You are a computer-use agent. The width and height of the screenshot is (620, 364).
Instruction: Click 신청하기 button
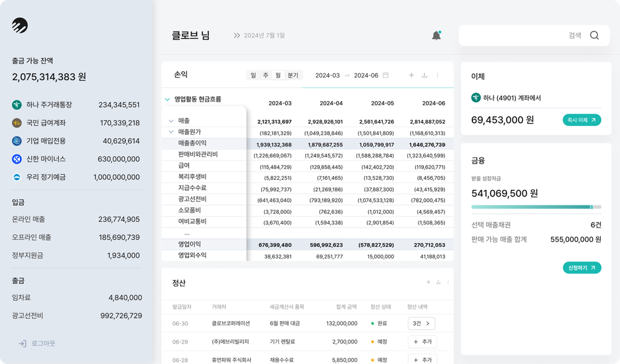(582, 268)
